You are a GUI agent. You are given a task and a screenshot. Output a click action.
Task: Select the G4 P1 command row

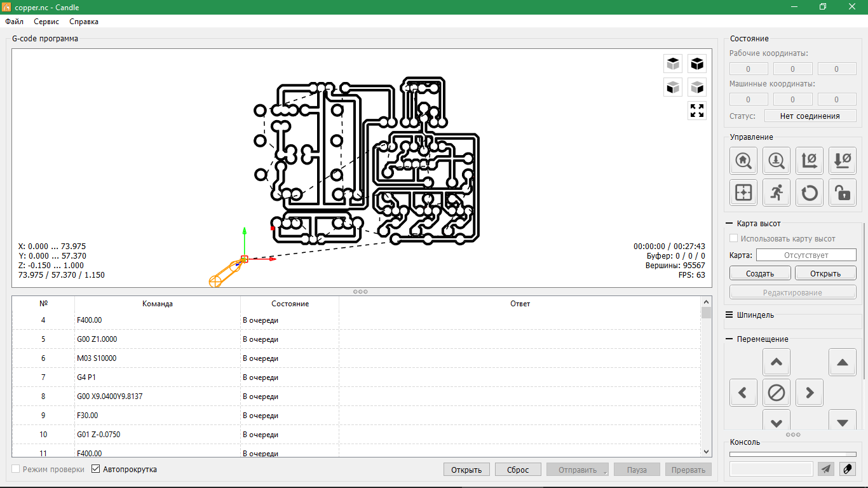point(356,377)
